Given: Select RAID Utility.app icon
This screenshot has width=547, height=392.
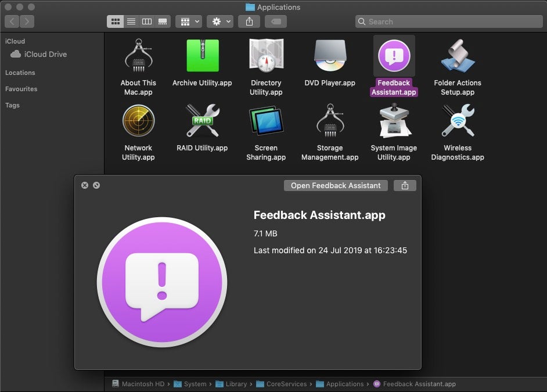Looking at the screenshot, I should click(202, 121).
